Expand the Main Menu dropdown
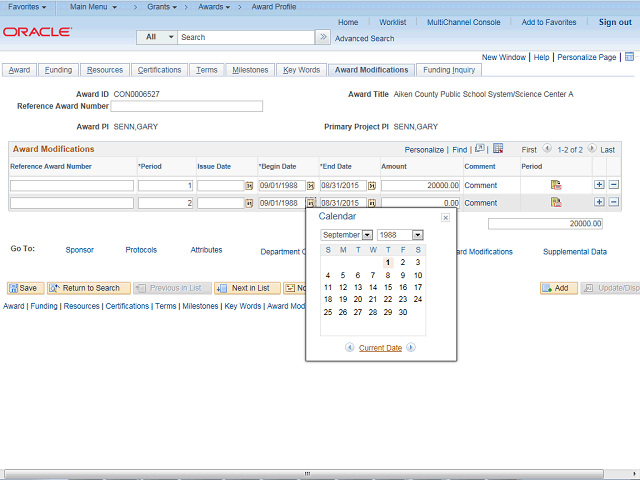This screenshot has height=480, width=640. (x=93, y=7)
